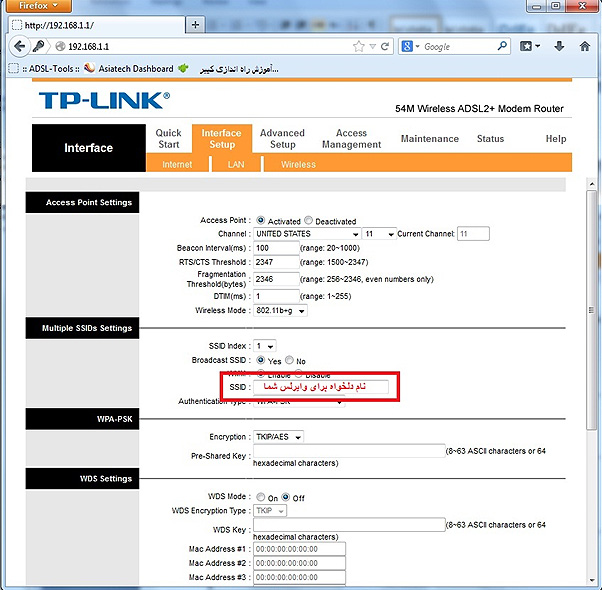Click the address bar showing 192.168.1.1
Screen dimensions: 602x590
coord(207,46)
